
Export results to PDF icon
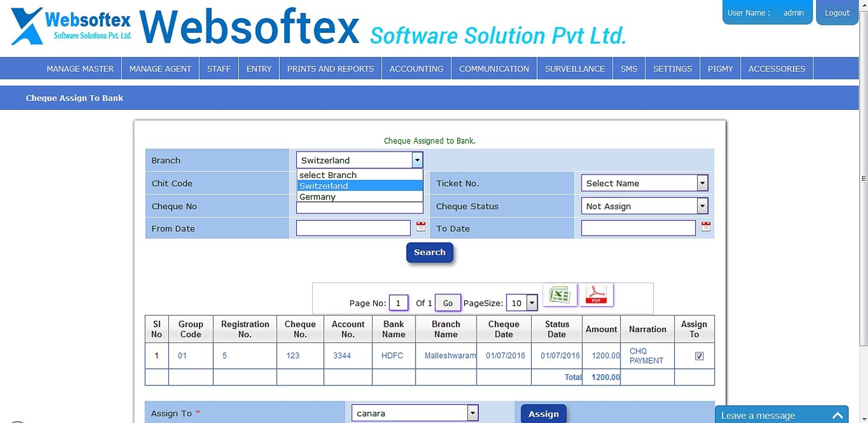tap(596, 294)
